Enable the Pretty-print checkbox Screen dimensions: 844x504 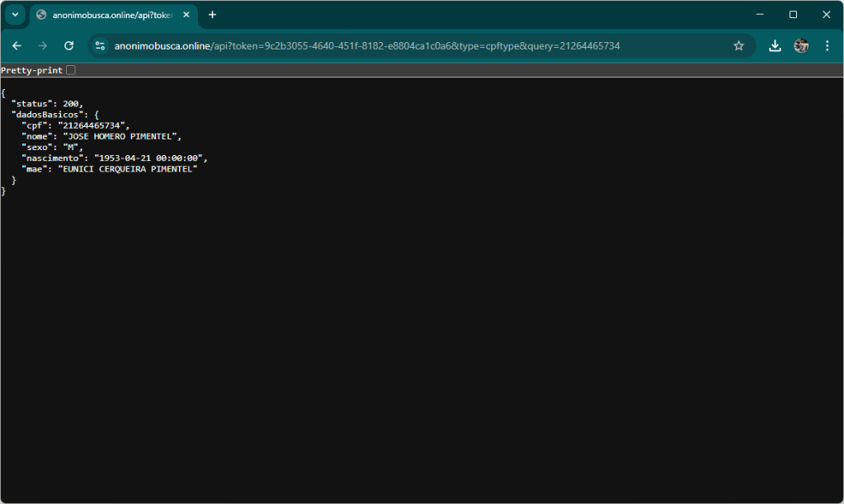click(71, 71)
